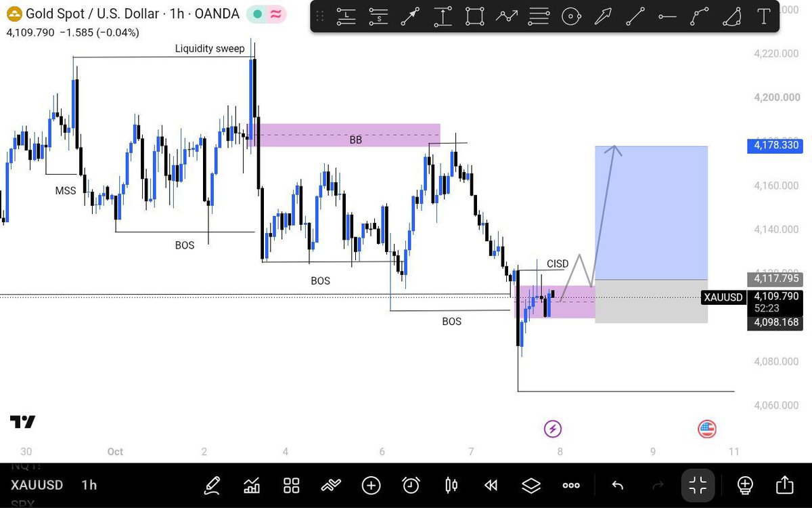Click the Oct date axis label
Screen dimensions: 812x508
click(x=115, y=451)
